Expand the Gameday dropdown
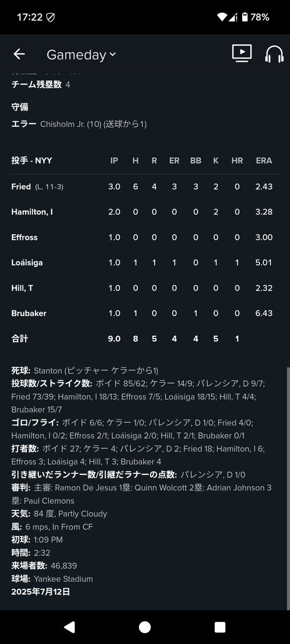Screen dimensions: 290x644 coord(81,55)
